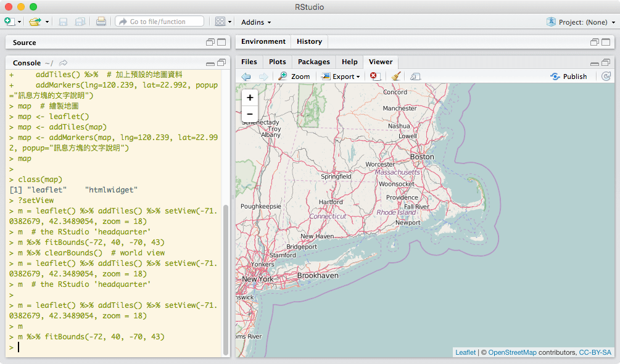620x364 pixels.
Task: Click the broom icon to clear viewer
Action: 396,77
